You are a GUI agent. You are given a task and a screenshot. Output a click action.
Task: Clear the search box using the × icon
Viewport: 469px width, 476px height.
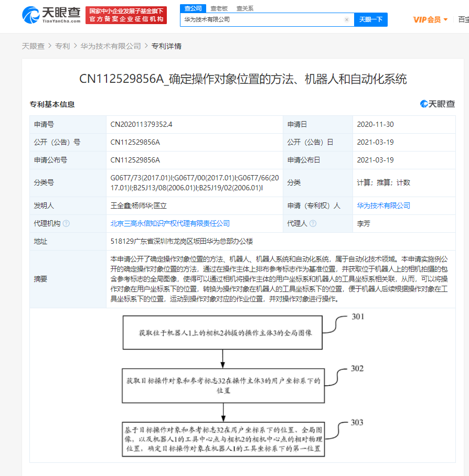pos(346,19)
